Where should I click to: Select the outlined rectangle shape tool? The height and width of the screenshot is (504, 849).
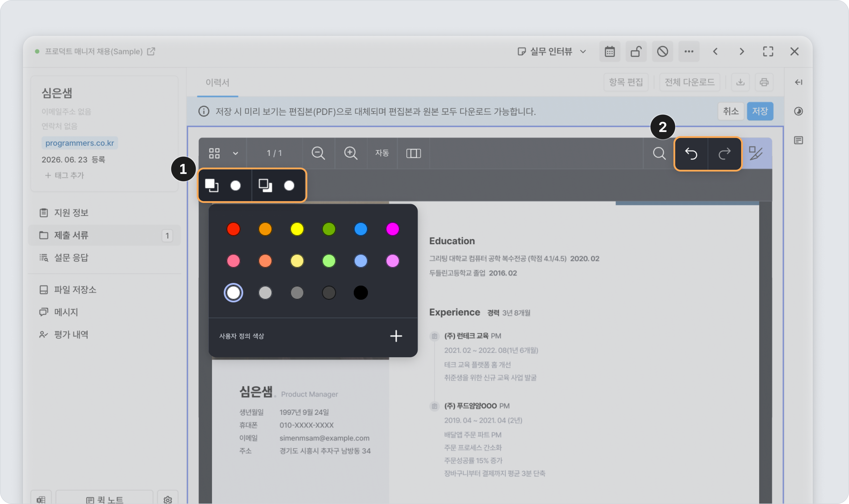(265, 185)
